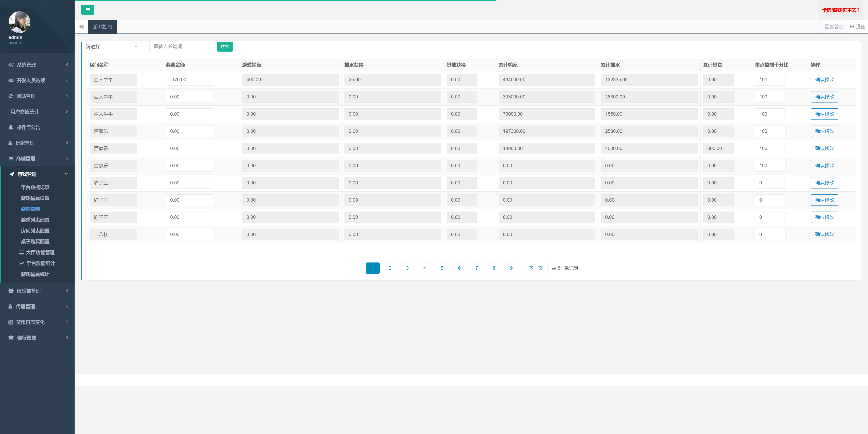The image size is (868, 434).
Task: Click the green 搜索 button
Action: click(224, 47)
